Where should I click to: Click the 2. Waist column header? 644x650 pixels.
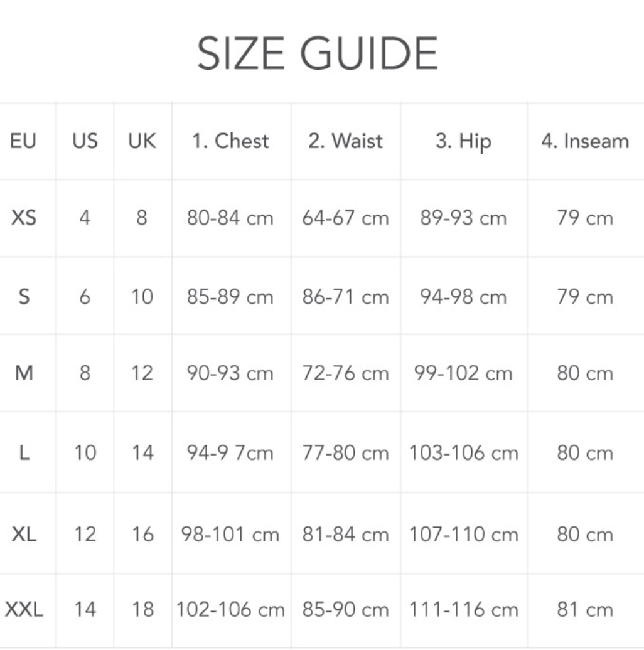345,141
